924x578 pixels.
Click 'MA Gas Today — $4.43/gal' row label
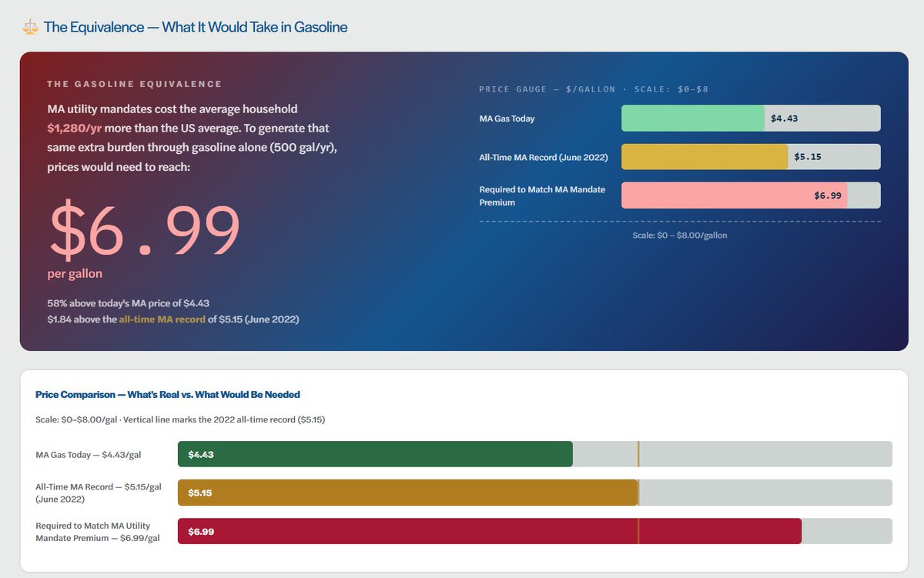pyautogui.click(x=89, y=454)
